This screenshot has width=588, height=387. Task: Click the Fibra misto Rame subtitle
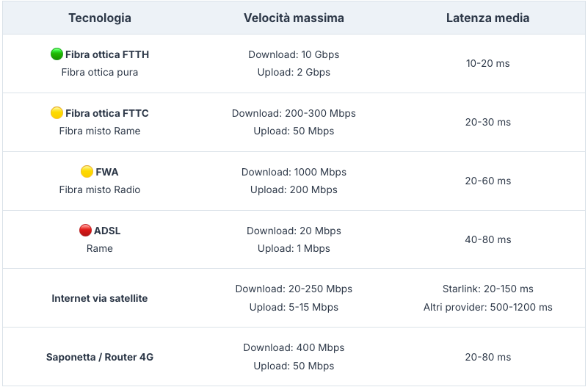tap(100, 131)
